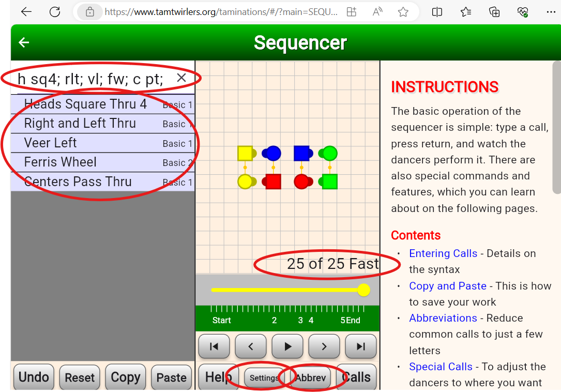The width and height of the screenshot is (561, 392).
Task: Start Read Aloud from address bar
Action: tap(377, 12)
